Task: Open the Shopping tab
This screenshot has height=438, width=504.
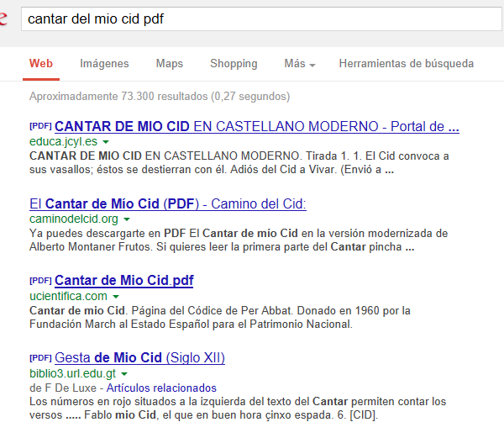Action: click(x=234, y=63)
